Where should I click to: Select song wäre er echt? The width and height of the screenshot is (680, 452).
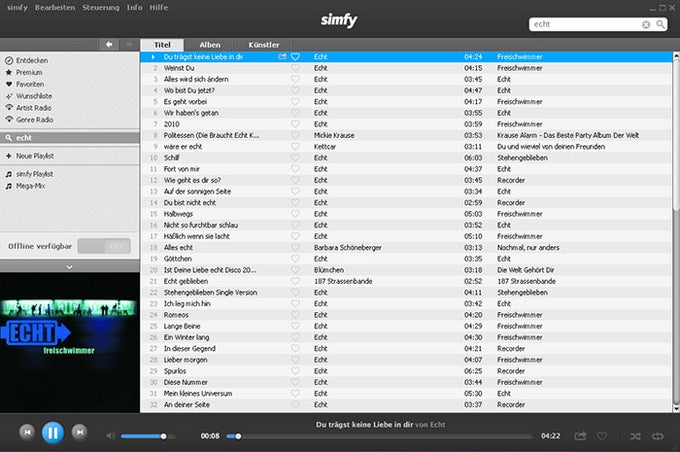point(183,147)
